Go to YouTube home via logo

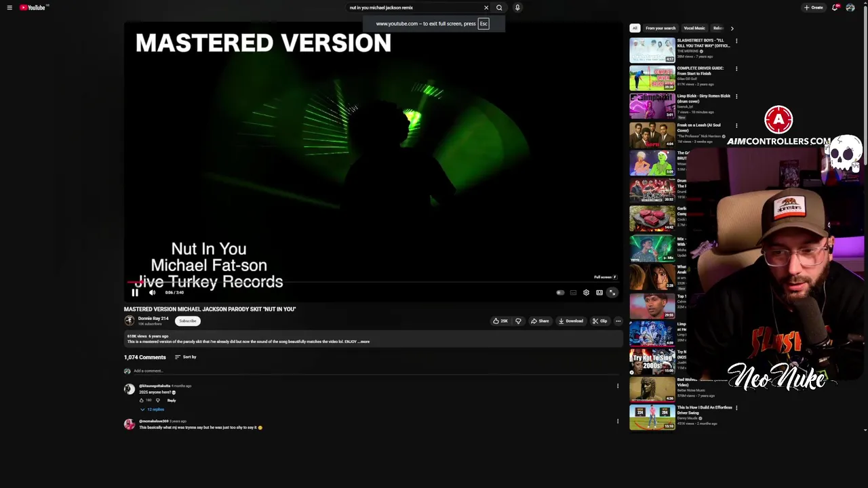coord(33,7)
